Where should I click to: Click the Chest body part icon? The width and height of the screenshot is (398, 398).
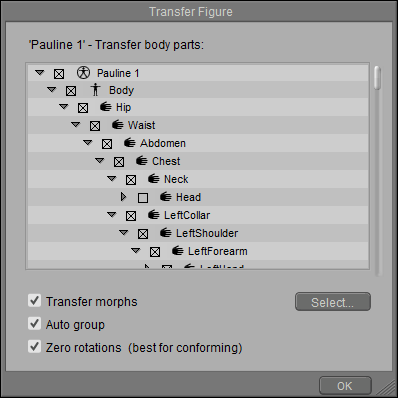[x=142, y=161]
